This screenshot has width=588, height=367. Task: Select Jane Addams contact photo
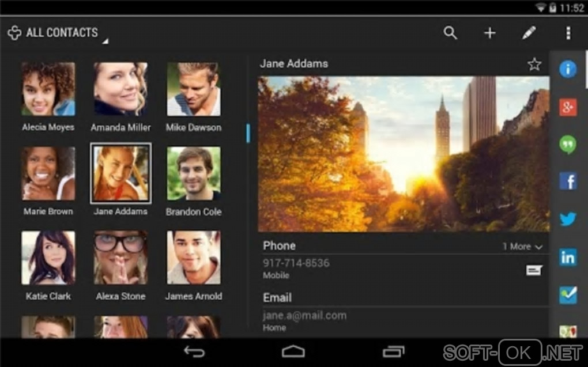point(120,173)
